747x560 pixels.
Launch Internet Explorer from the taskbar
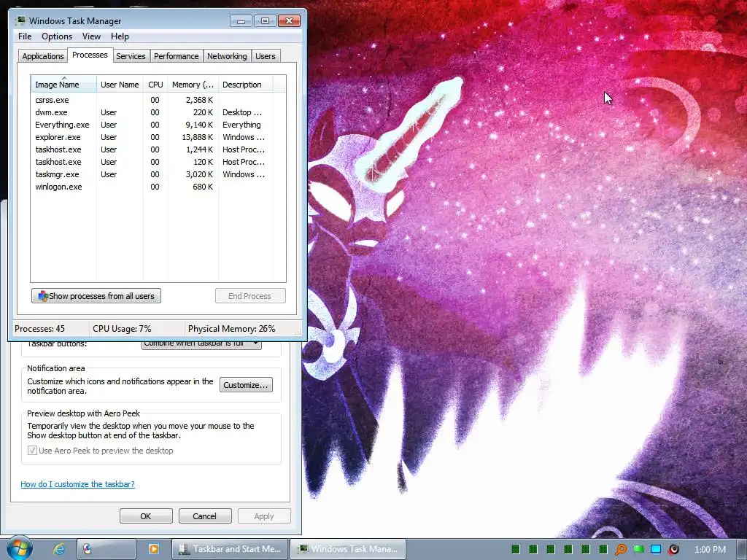tap(58, 549)
